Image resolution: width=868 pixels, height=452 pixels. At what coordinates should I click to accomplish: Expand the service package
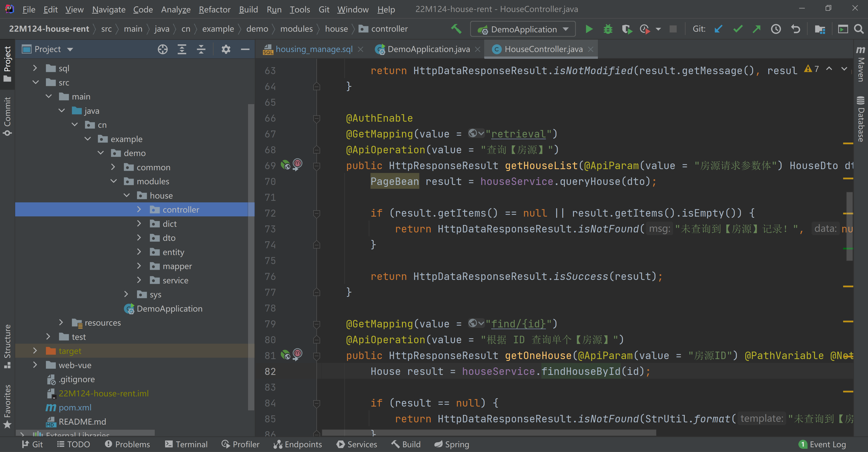click(139, 280)
